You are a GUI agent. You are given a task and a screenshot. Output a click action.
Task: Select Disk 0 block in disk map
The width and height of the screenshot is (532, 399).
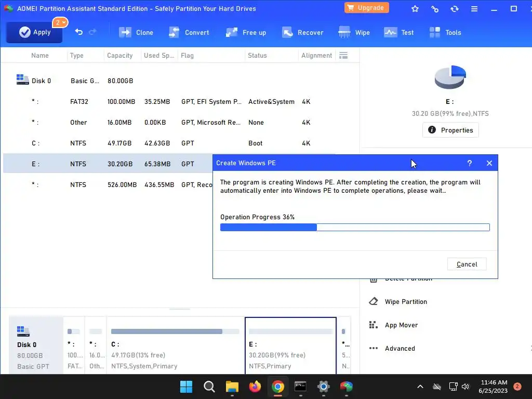(36, 345)
